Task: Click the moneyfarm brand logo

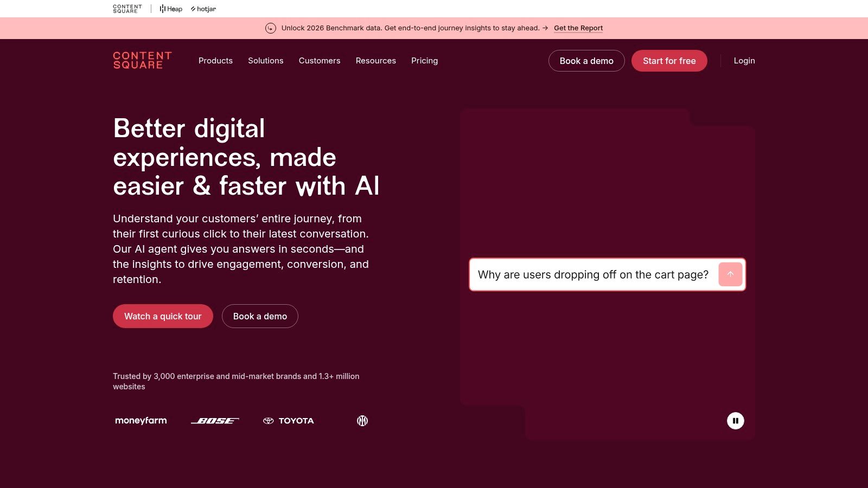Action: (x=141, y=421)
